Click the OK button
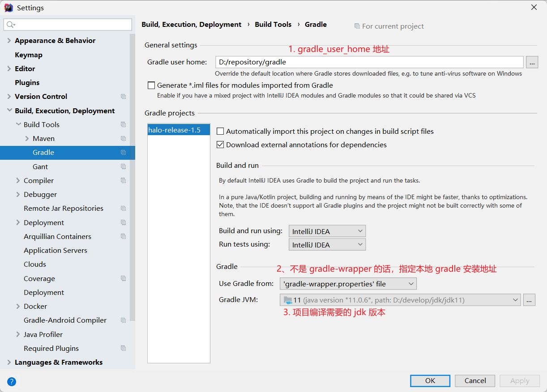The height and width of the screenshot is (392, 547). pyautogui.click(x=430, y=381)
